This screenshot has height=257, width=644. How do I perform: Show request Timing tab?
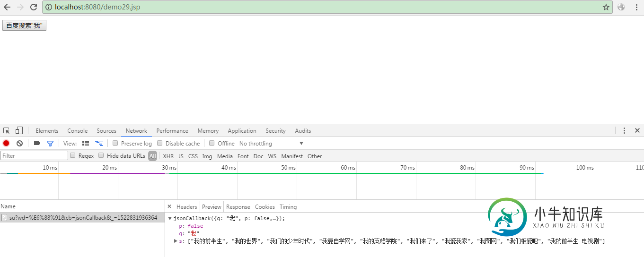tap(288, 207)
